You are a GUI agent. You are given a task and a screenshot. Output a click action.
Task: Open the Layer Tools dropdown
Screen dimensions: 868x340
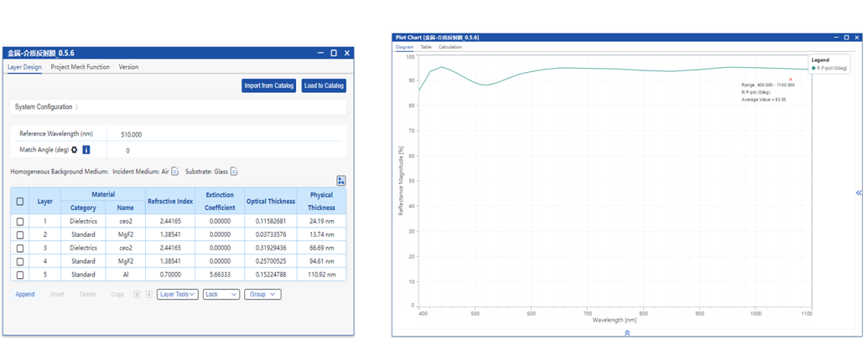pos(177,295)
